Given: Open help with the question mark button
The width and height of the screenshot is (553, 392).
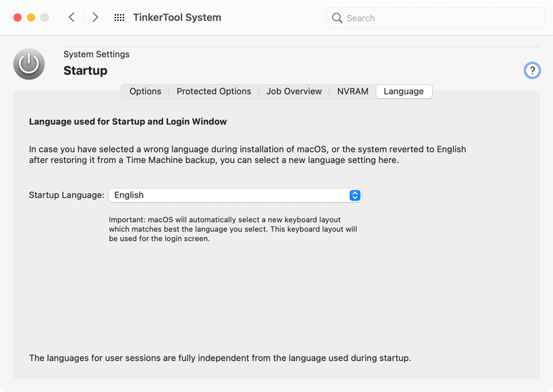Looking at the screenshot, I should 532,71.
